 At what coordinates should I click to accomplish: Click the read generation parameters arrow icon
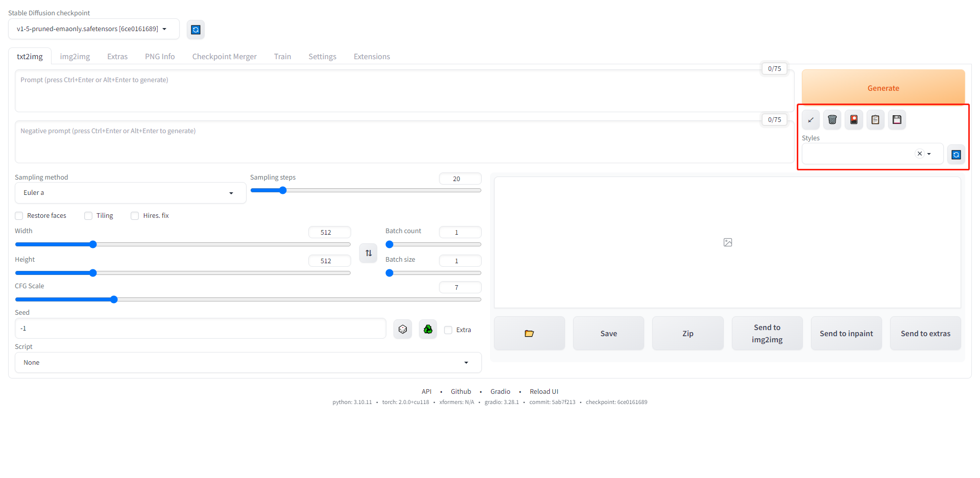(x=811, y=120)
